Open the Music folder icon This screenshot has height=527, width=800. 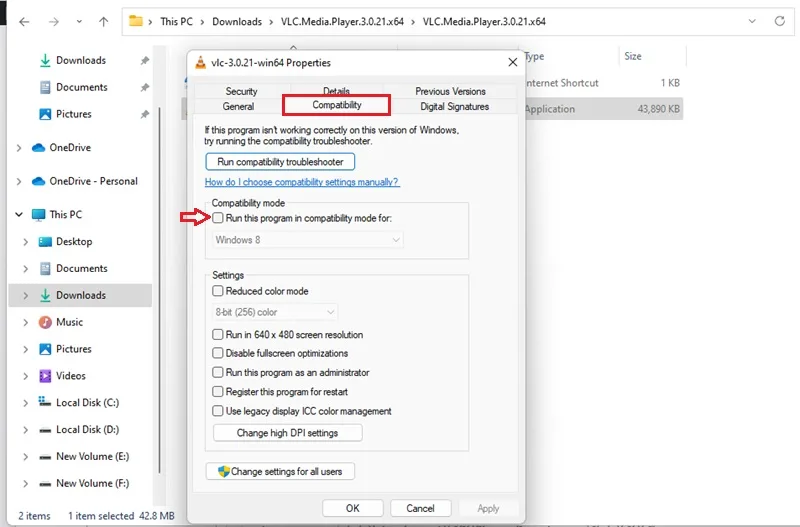coord(45,322)
